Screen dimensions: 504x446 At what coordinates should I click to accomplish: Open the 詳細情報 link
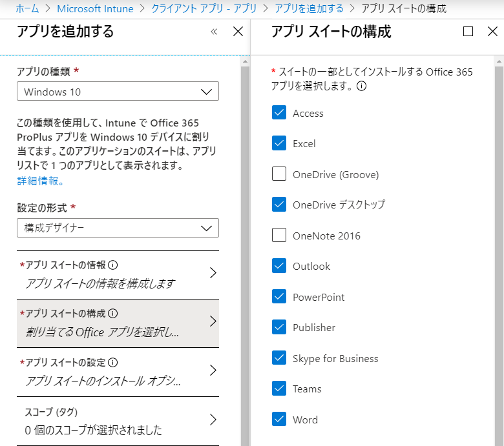pyautogui.click(x=41, y=181)
